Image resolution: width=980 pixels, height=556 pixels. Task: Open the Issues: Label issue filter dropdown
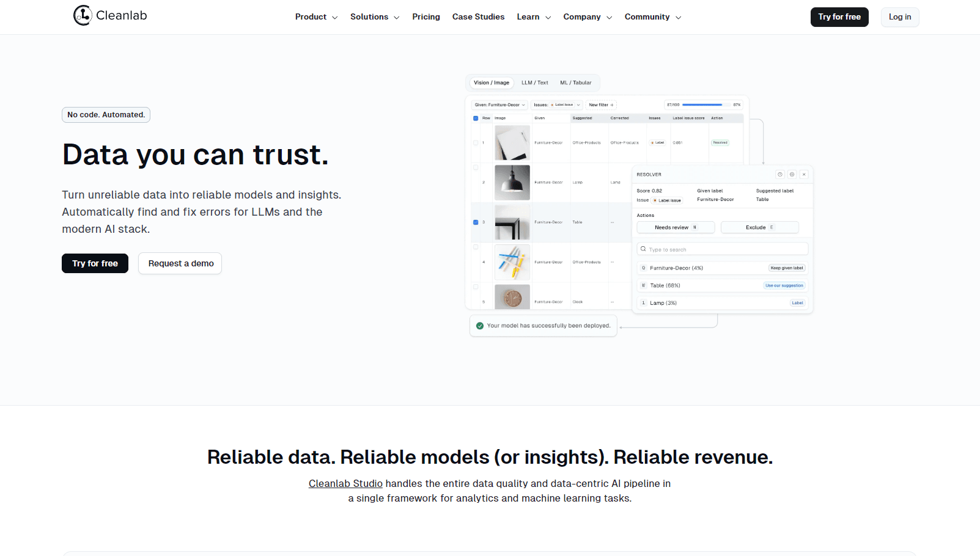point(557,105)
